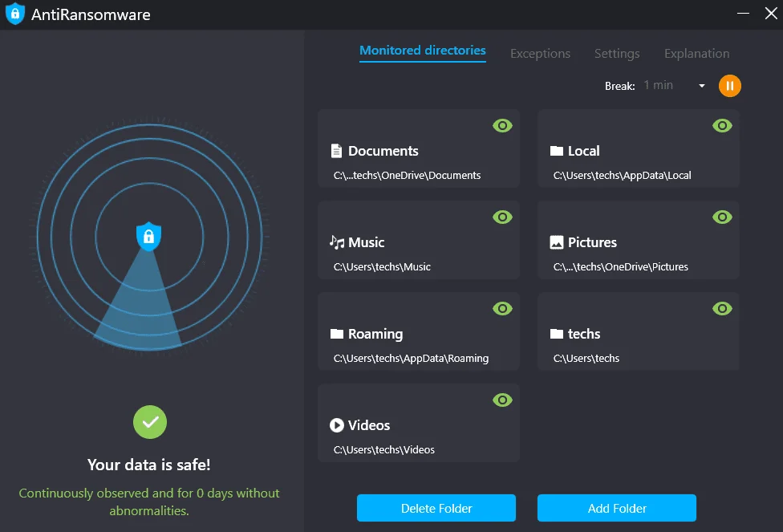
Task: Switch to the Exceptions tab
Action: [540, 54]
